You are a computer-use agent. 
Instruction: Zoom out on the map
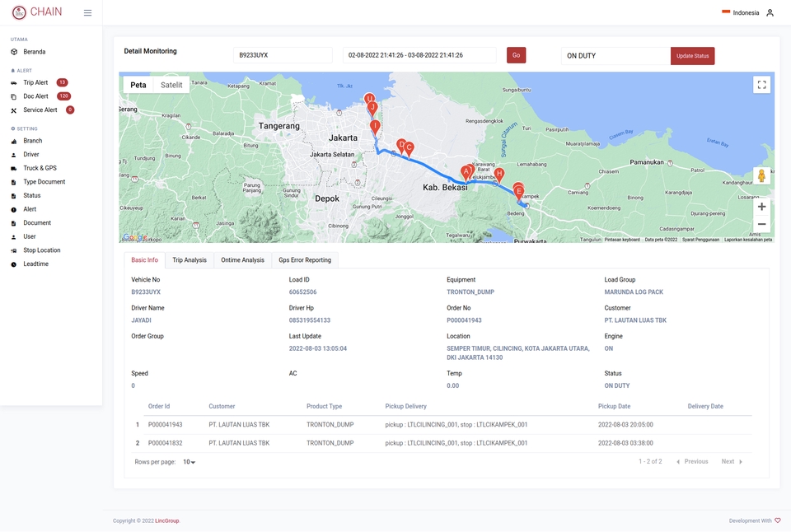[761, 224]
